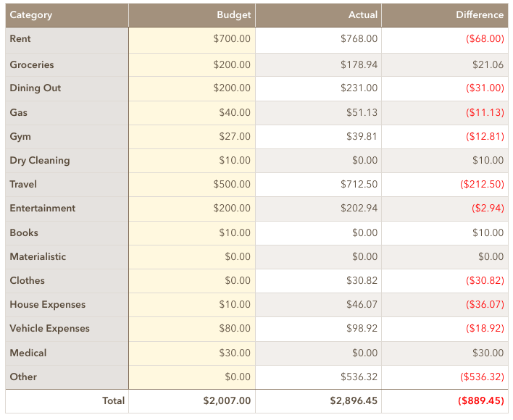Click House Expenses difference ($36.07)
This screenshot has width=513, height=420.
(445, 305)
